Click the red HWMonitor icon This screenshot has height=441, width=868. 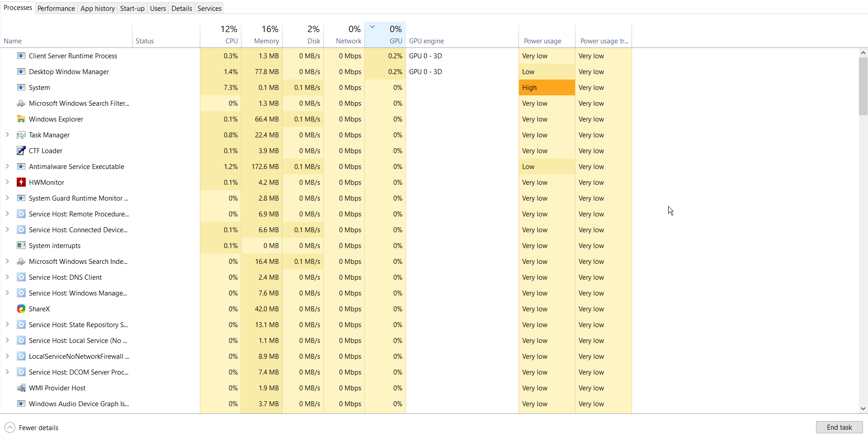[x=21, y=183]
